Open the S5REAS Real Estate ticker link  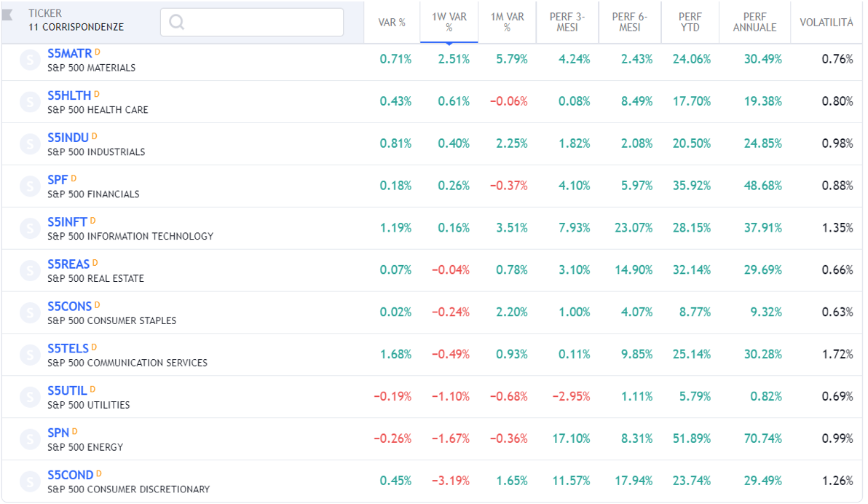(x=68, y=264)
